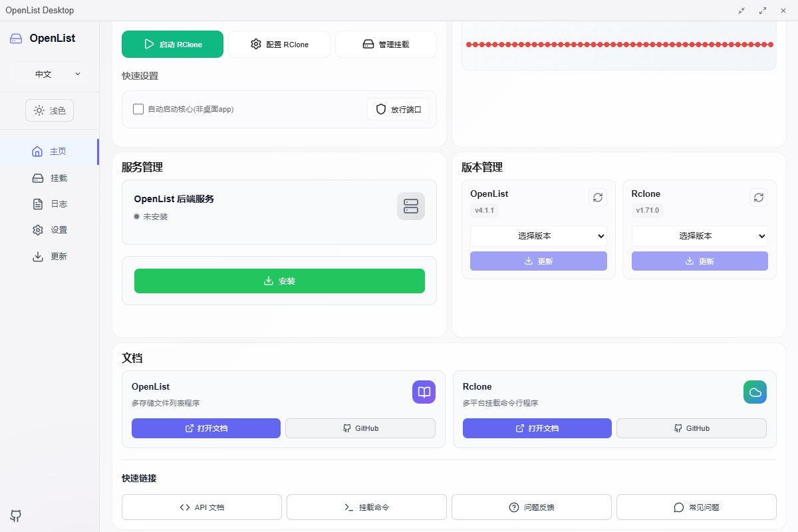Open OpenList 选择版本 dropdown

point(539,236)
